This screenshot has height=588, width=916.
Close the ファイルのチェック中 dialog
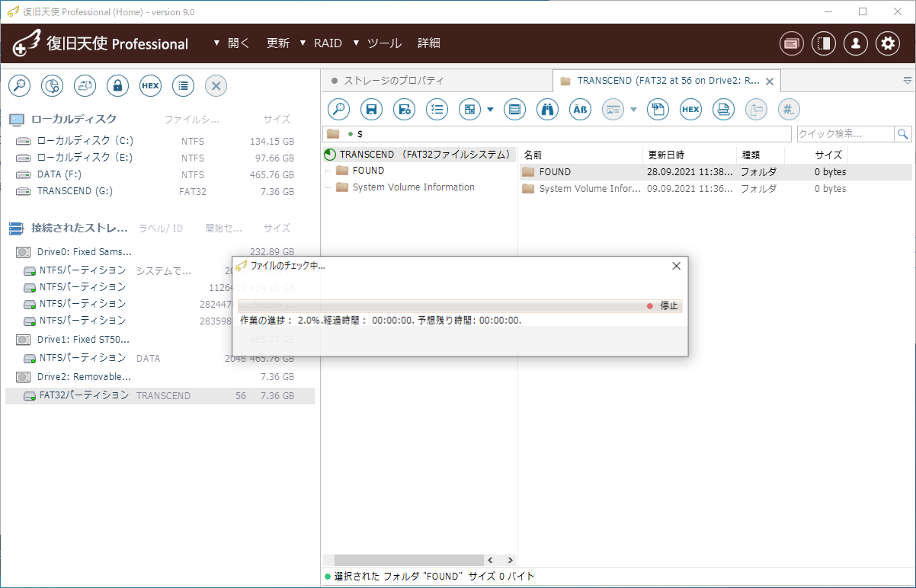pos(676,266)
